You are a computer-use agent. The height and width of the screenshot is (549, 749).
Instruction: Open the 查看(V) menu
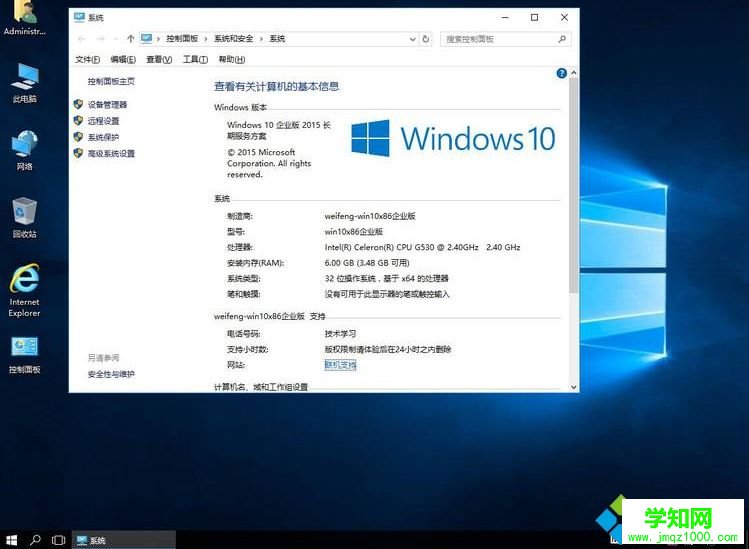coord(159,59)
